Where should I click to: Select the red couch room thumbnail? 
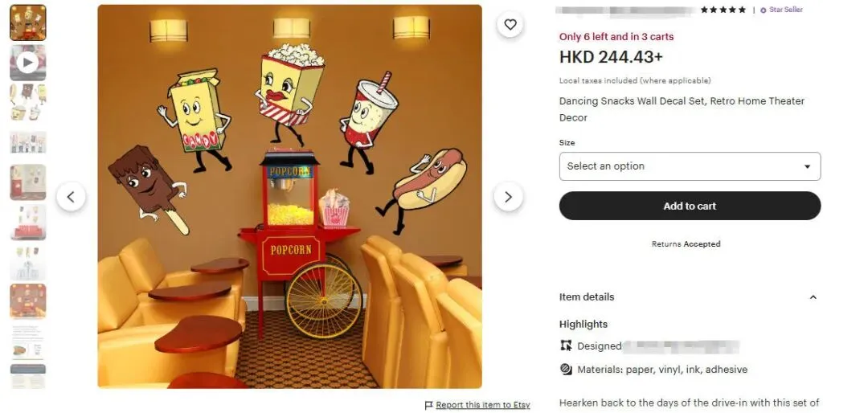pyautogui.click(x=27, y=222)
